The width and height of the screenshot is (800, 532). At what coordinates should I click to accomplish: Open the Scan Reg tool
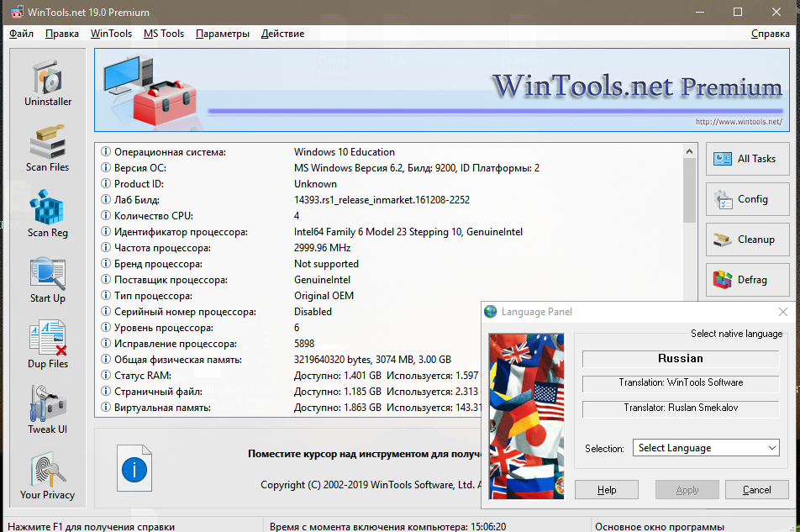point(48,214)
